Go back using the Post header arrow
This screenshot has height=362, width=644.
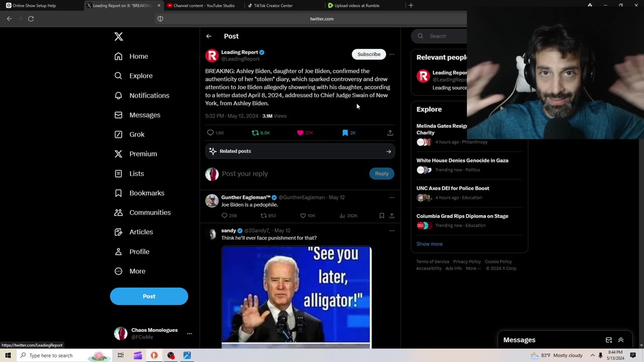pyautogui.click(x=208, y=36)
